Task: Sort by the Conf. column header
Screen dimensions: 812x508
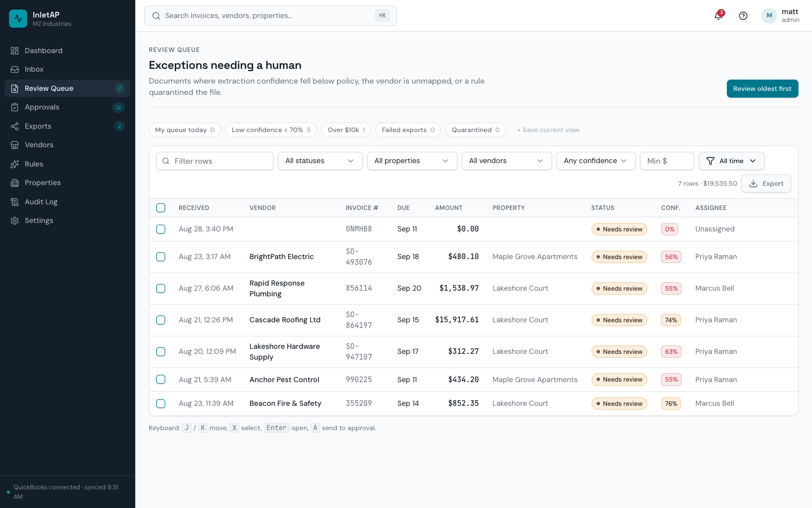Action: (670, 208)
